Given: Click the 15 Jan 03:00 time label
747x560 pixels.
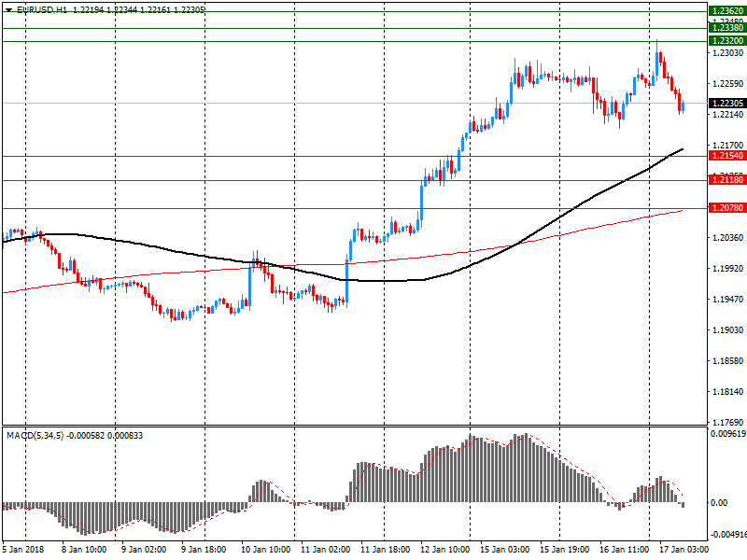Looking at the screenshot, I should [x=504, y=550].
